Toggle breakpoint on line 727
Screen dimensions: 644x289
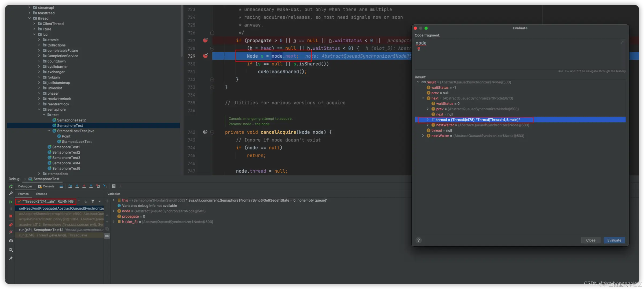pyautogui.click(x=205, y=40)
